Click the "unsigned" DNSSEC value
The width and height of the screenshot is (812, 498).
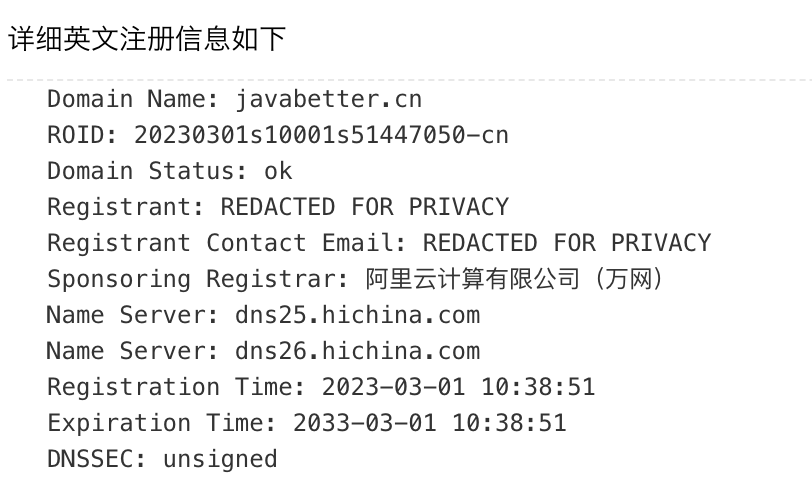click(220, 459)
